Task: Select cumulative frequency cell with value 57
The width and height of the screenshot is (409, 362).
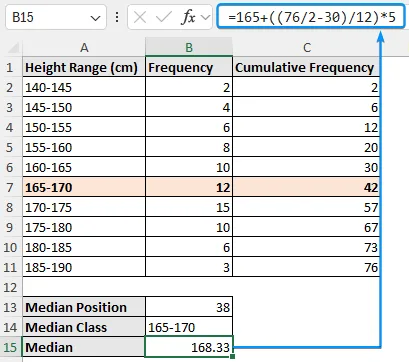Action: pyautogui.click(x=306, y=207)
